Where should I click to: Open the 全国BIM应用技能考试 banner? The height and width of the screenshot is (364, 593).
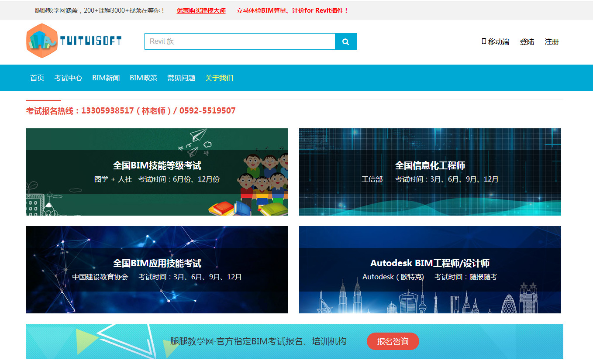tap(157, 270)
